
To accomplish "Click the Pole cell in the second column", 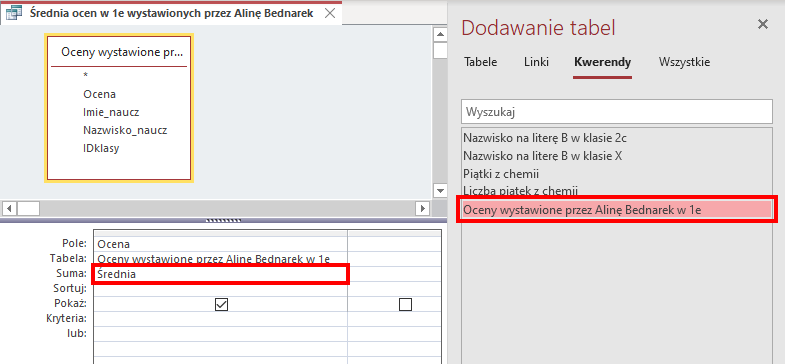I will pos(394,244).
